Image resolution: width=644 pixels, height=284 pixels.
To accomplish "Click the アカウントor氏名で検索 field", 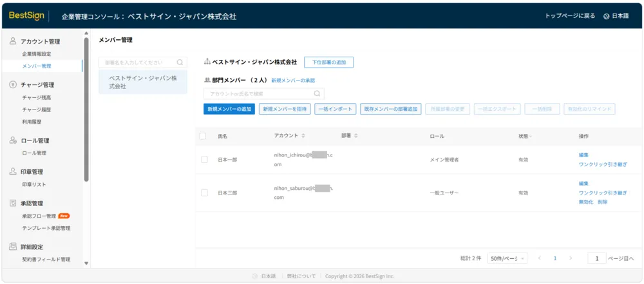I will [x=263, y=94].
